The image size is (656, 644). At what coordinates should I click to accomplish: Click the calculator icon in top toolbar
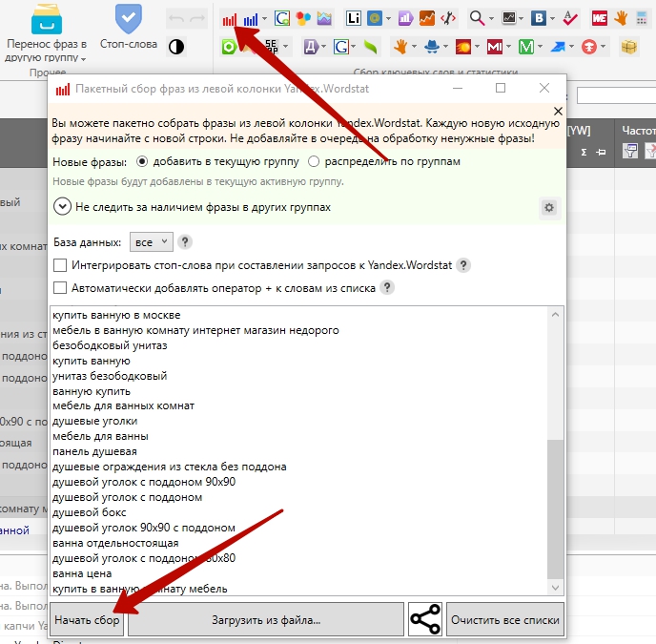pyautogui.click(x=642, y=18)
